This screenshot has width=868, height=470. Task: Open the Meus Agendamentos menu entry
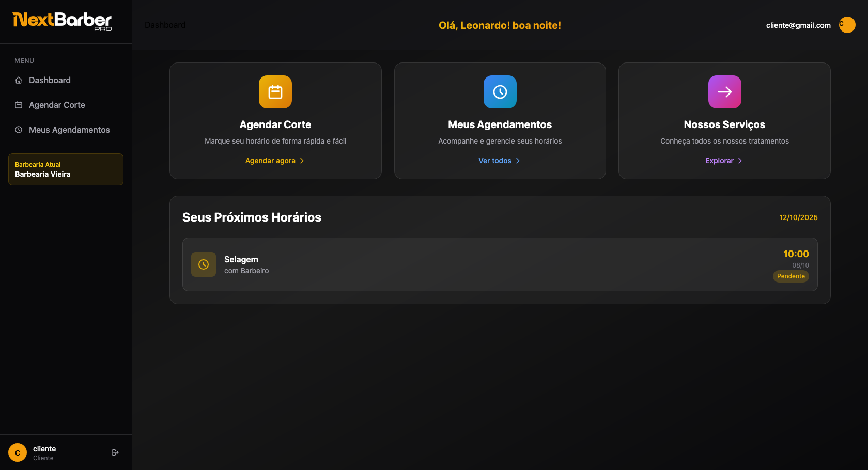tap(69, 130)
